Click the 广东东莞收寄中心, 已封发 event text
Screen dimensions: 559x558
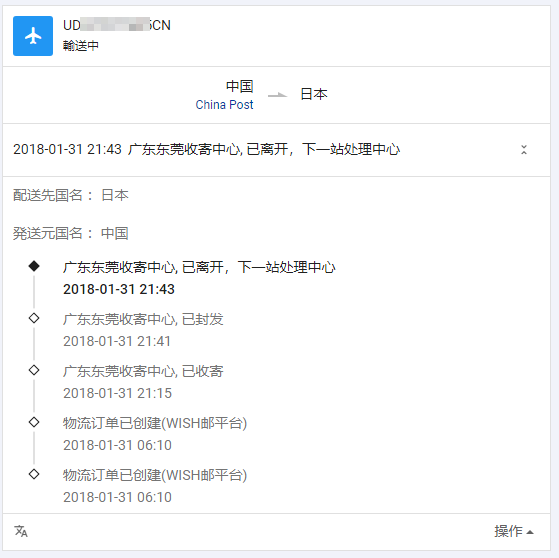tap(143, 319)
